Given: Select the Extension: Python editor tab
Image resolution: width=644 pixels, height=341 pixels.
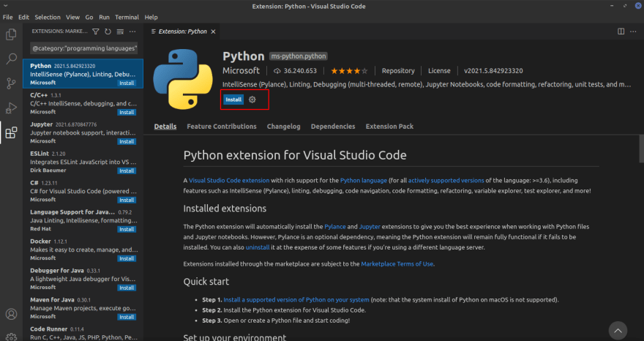Looking at the screenshot, I should click(x=183, y=31).
